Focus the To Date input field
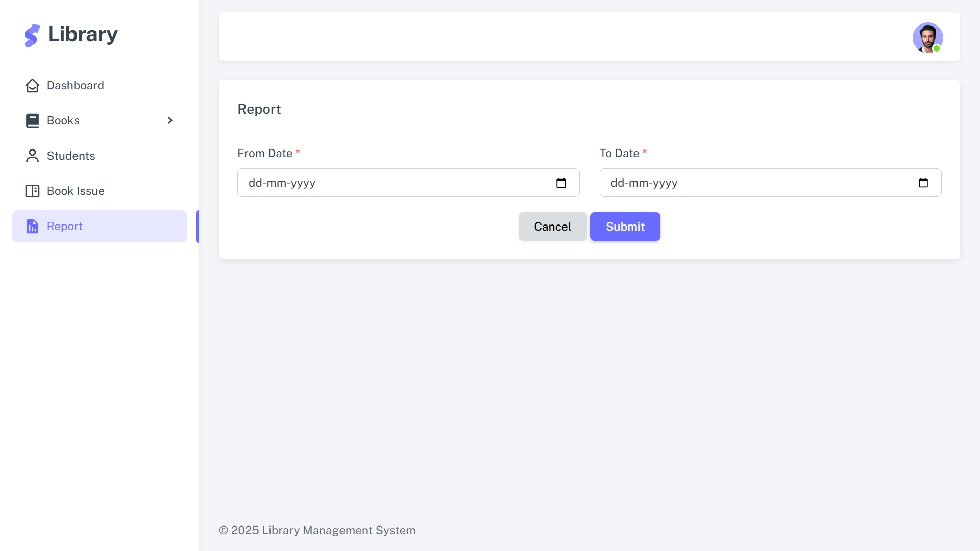This screenshot has width=980, height=551. pyautogui.click(x=770, y=183)
